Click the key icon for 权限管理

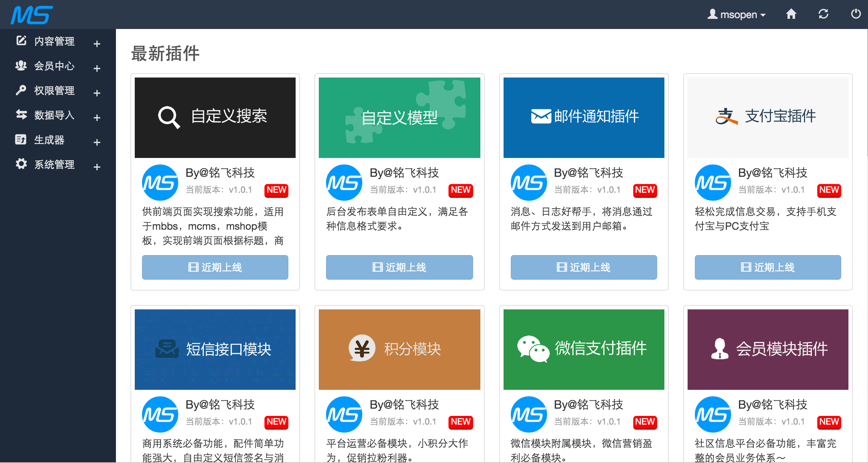point(21,90)
